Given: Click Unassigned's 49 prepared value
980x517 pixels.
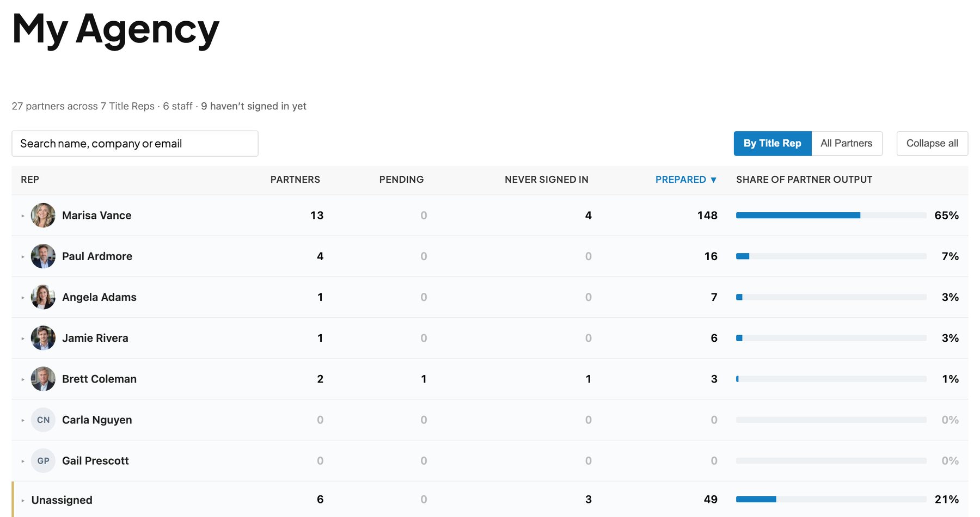Looking at the screenshot, I should (710, 499).
